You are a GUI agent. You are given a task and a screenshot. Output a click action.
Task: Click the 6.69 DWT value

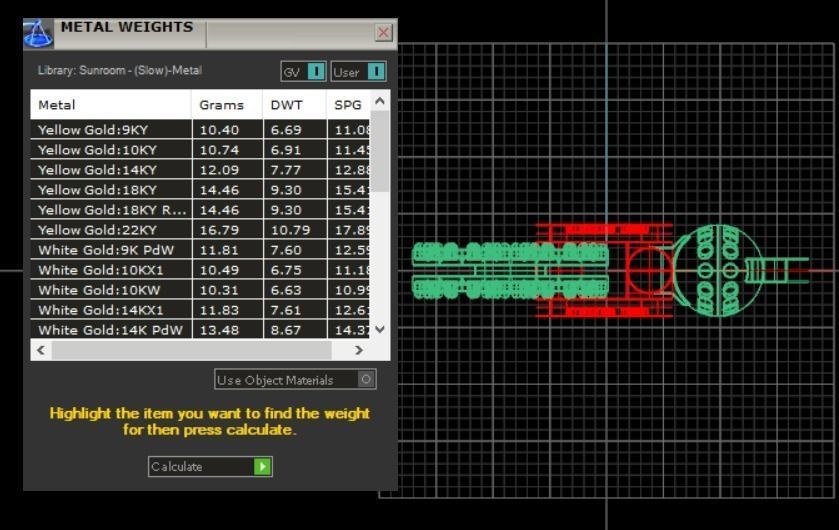coord(286,130)
